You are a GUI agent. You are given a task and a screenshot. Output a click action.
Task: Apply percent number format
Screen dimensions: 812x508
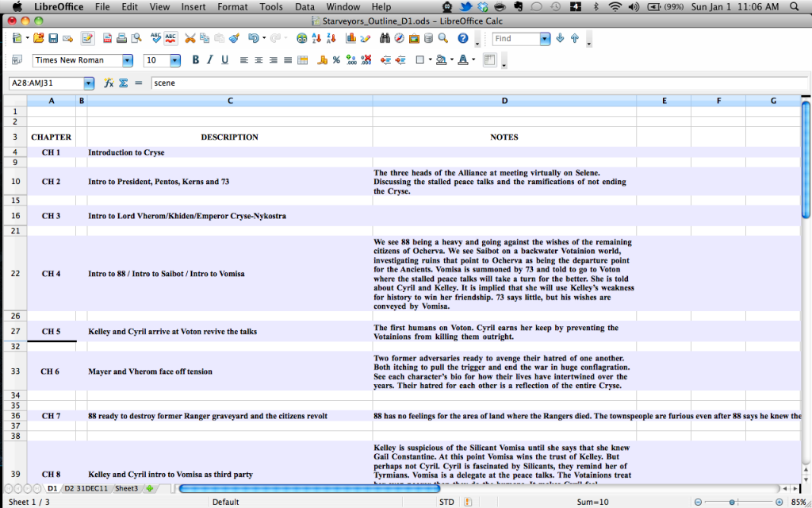[336, 60]
